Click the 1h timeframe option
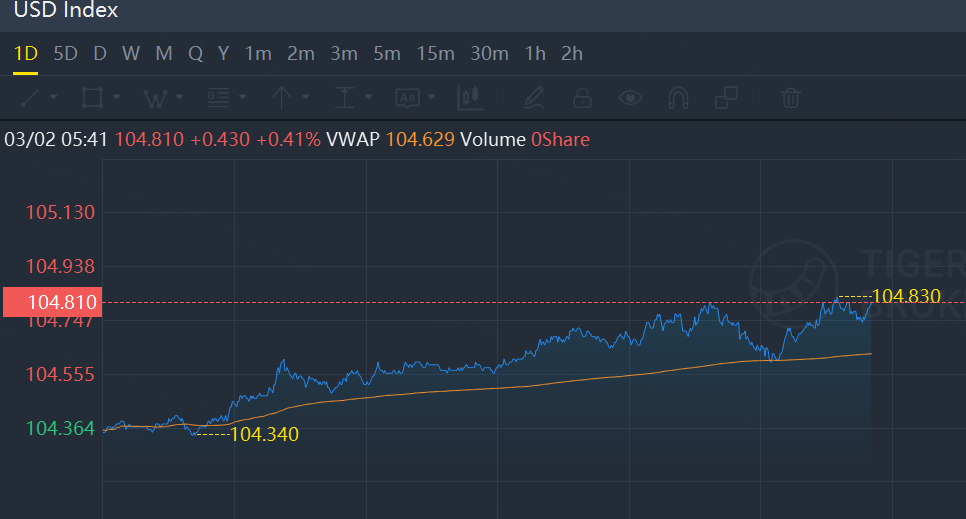The height and width of the screenshot is (519, 966). tap(535, 54)
